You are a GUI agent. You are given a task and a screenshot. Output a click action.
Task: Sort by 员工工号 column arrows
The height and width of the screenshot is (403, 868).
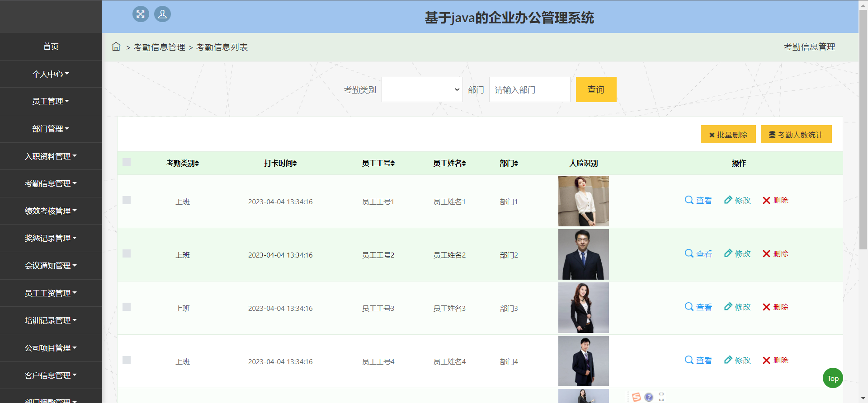[x=393, y=164]
